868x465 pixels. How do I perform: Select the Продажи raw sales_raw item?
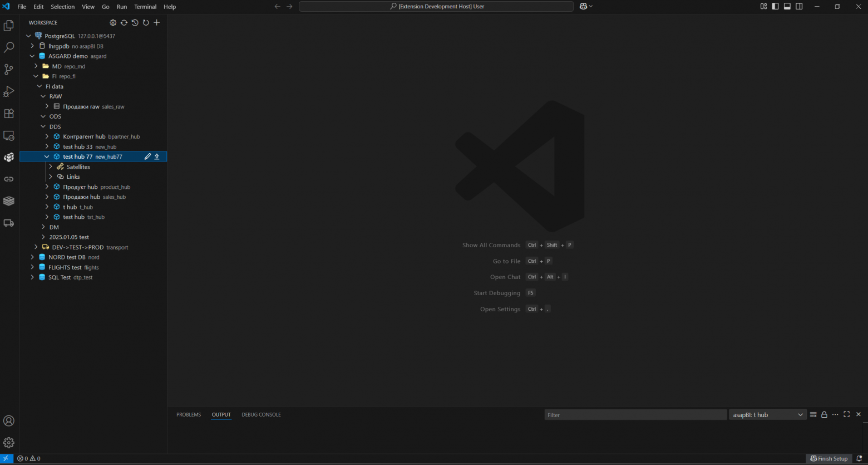[x=93, y=106]
